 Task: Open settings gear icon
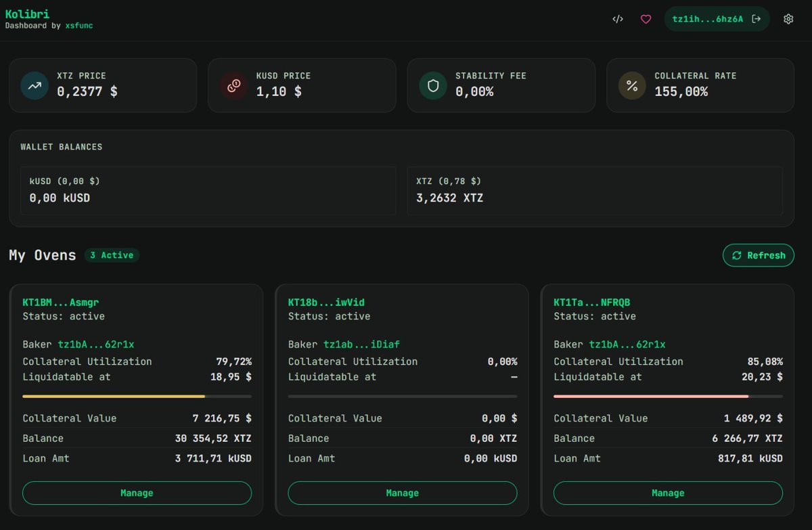(788, 19)
